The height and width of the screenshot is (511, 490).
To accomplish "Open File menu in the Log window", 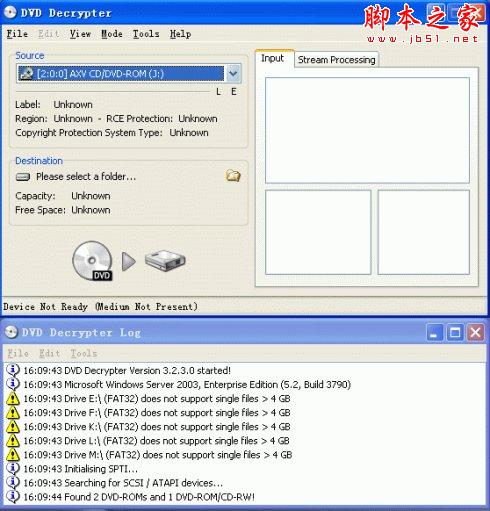I will coord(18,353).
